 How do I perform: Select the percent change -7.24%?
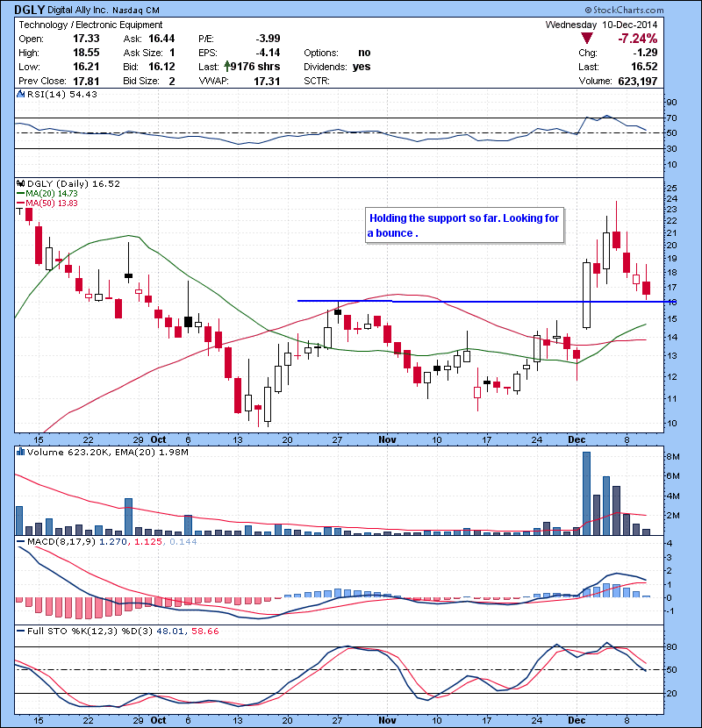point(637,38)
